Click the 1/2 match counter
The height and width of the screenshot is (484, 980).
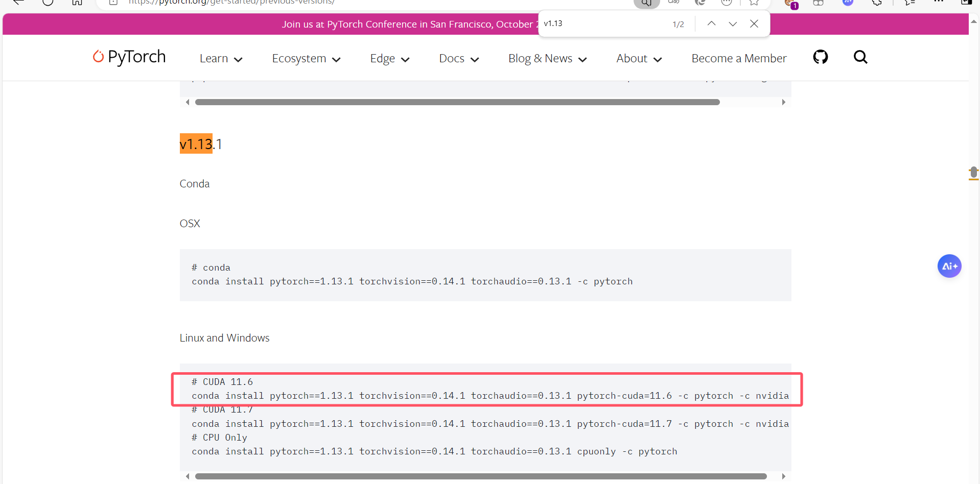click(x=678, y=24)
